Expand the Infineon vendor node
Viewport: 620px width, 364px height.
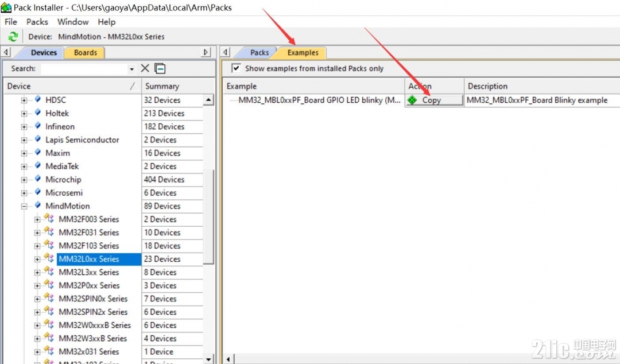24,127
